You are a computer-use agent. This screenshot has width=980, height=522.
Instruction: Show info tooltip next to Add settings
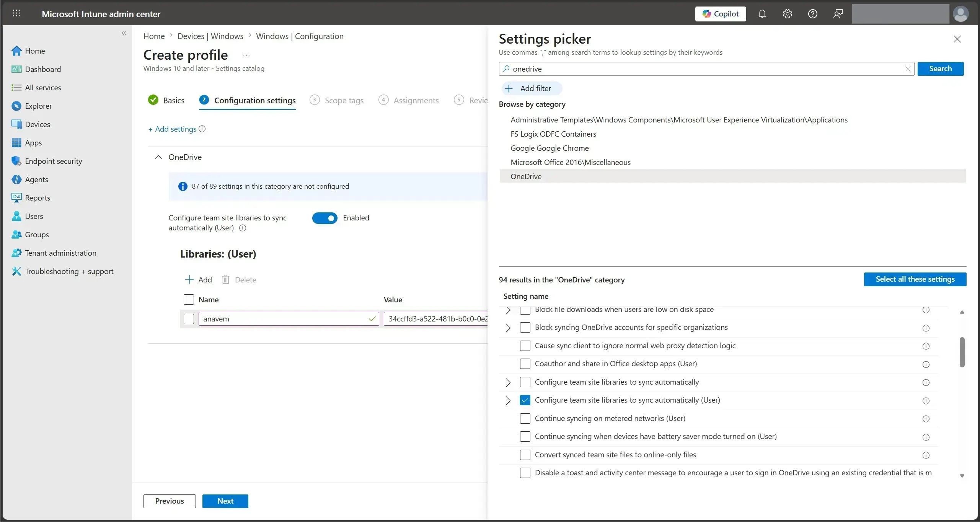(202, 129)
